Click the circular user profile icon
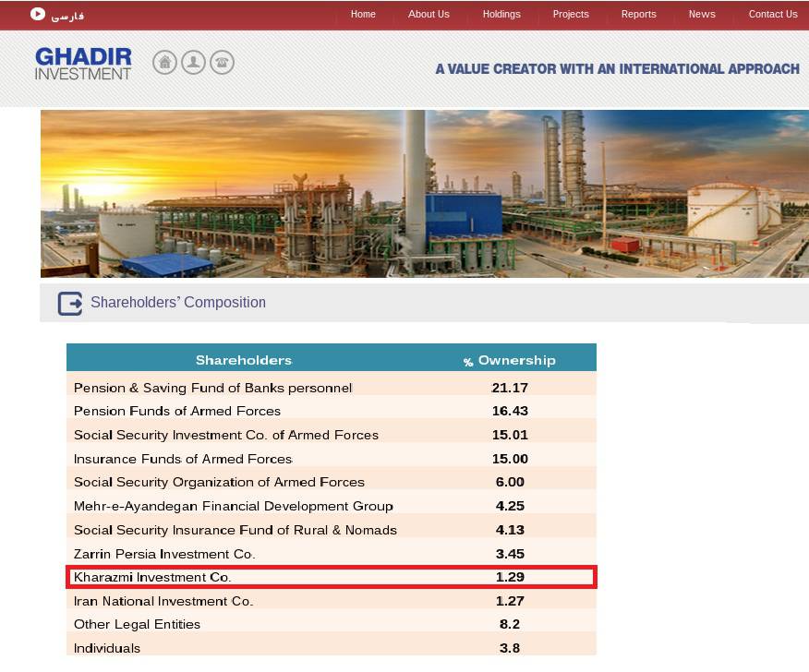Viewport: 809px width, 672px height. tap(194, 63)
